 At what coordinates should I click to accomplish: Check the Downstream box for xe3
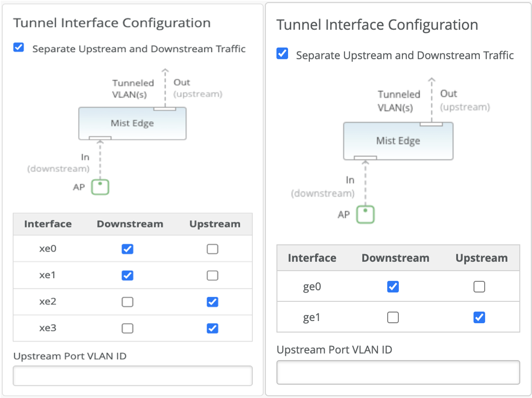click(127, 328)
